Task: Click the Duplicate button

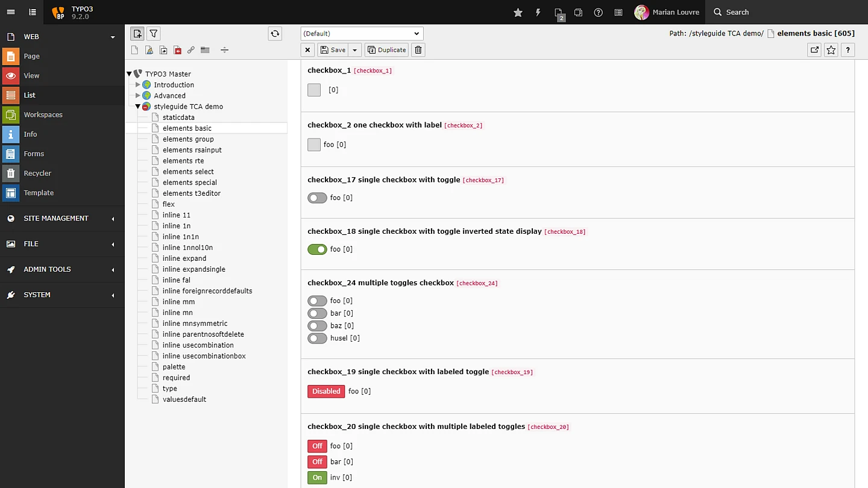Action: [x=386, y=50]
